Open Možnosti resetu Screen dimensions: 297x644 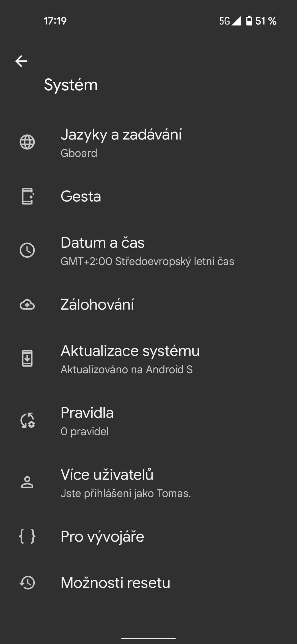[116, 583]
